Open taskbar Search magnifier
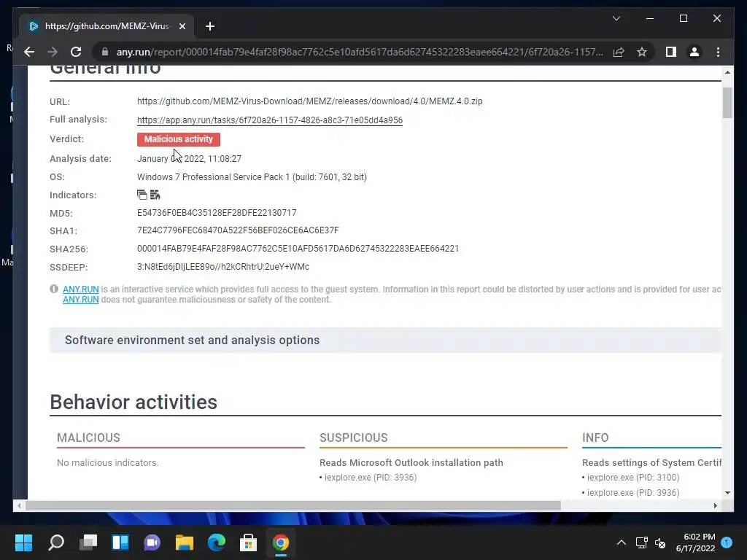The width and height of the screenshot is (747, 560). point(55,542)
